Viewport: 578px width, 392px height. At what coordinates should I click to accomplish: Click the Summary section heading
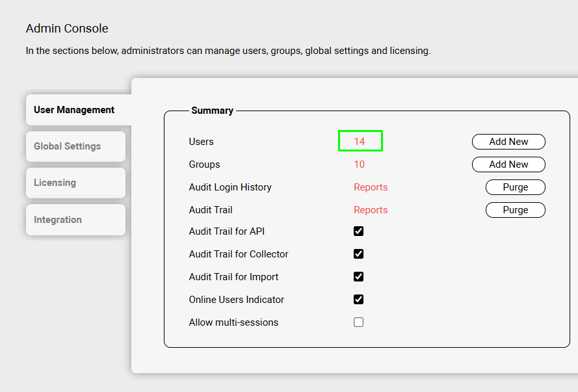coord(212,111)
